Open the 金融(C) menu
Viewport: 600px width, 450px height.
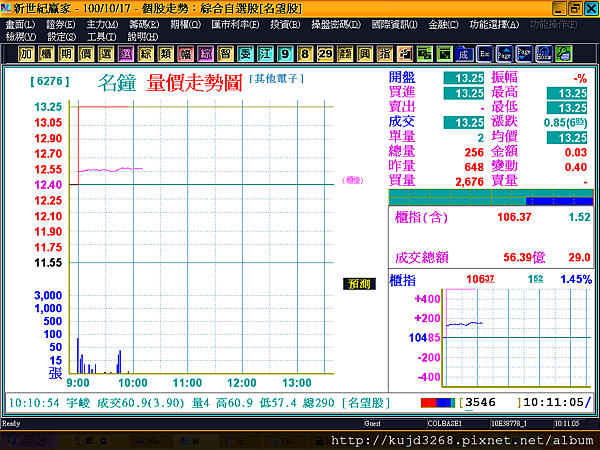point(443,25)
